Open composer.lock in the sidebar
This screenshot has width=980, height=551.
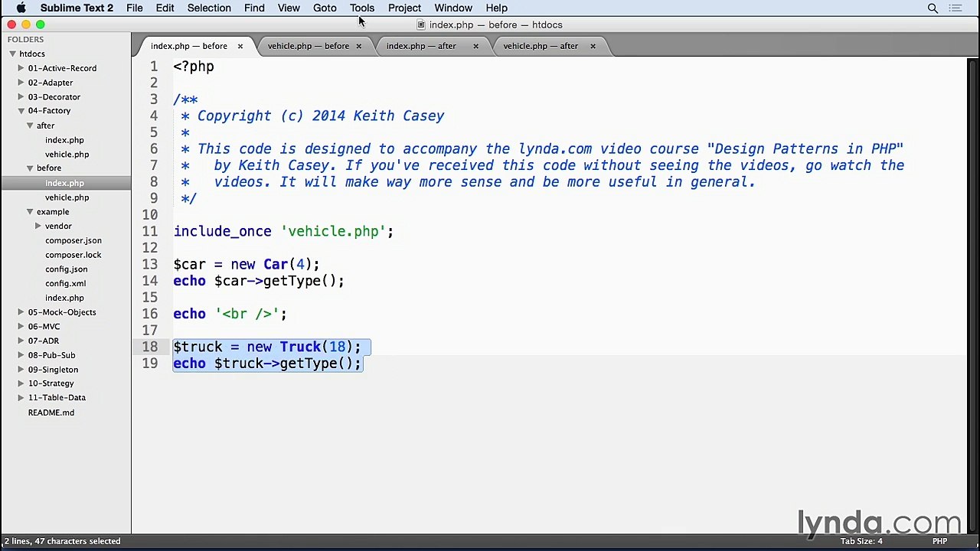point(73,255)
